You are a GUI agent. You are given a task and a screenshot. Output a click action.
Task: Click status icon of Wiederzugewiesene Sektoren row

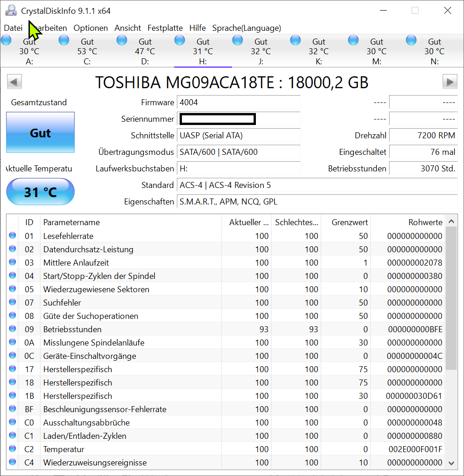click(12, 289)
